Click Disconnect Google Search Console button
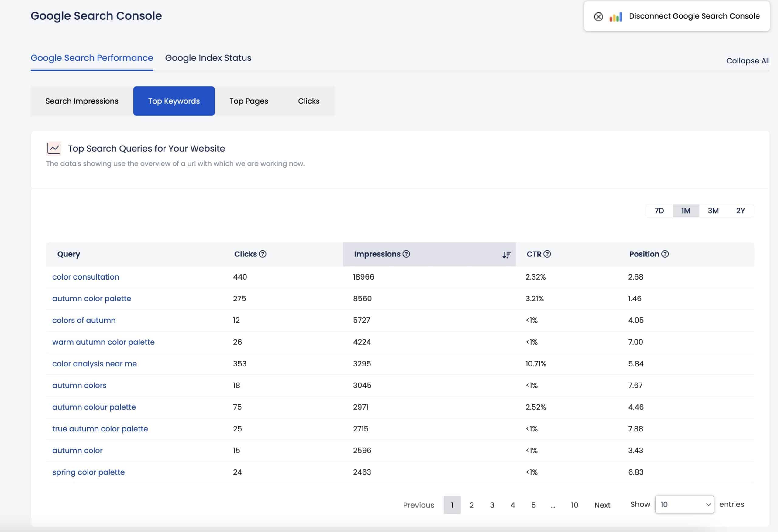 pos(676,16)
